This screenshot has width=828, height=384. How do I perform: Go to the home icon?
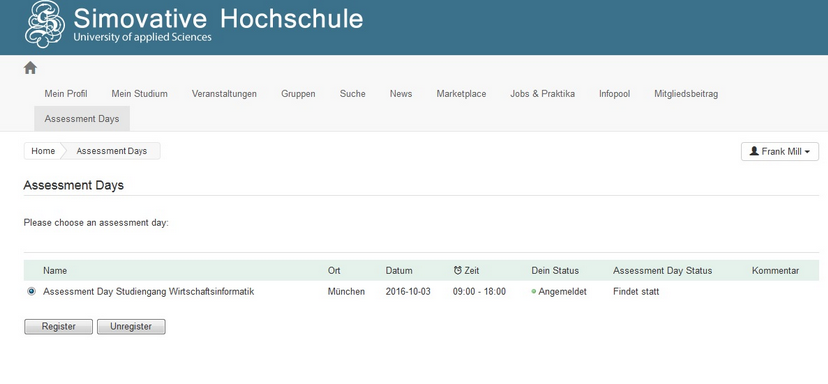pos(30,68)
